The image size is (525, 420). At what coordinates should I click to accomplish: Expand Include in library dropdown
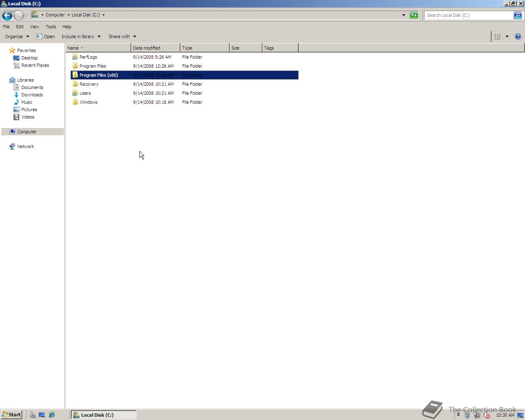[x=81, y=37]
